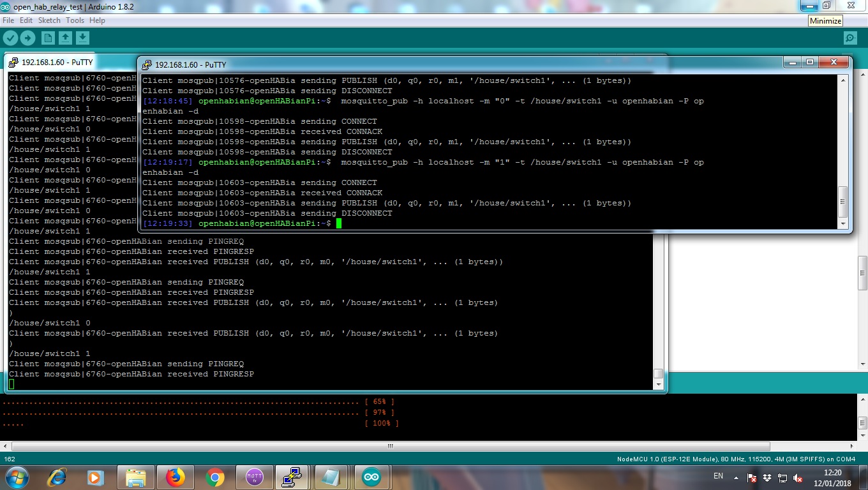Open the MQTT.fx taskbar icon

254,477
